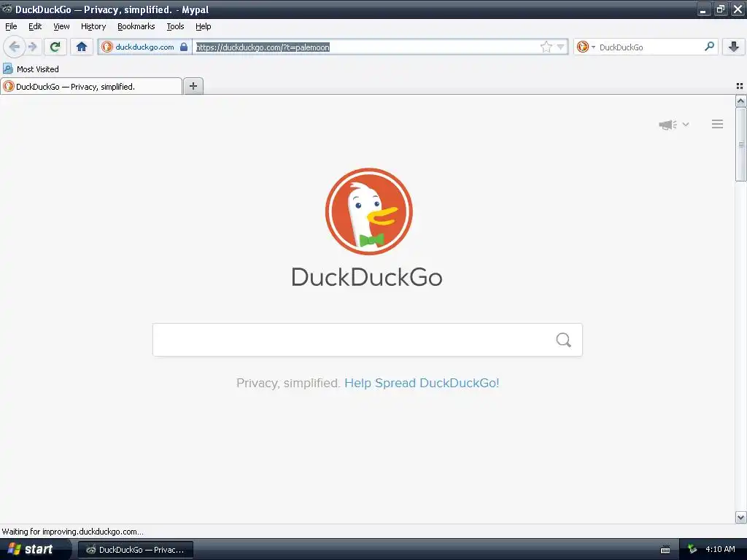Open the Help menu
The image size is (747, 560).
coord(203,26)
